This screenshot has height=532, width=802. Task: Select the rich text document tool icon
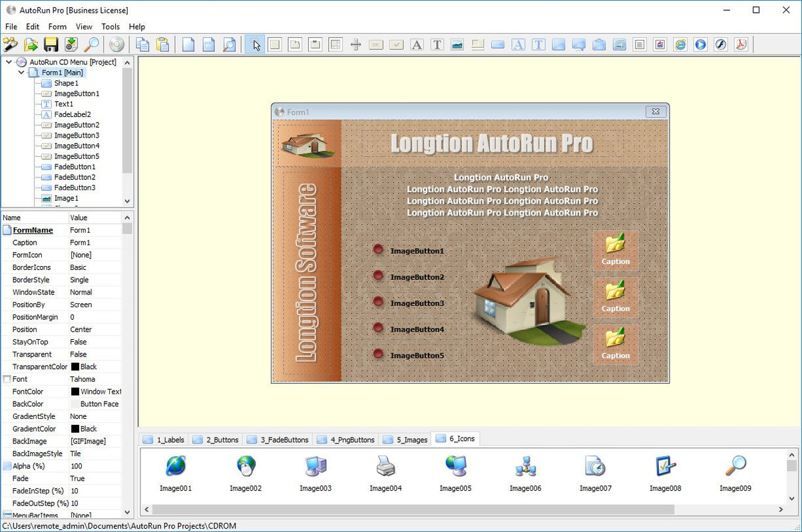point(660,45)
